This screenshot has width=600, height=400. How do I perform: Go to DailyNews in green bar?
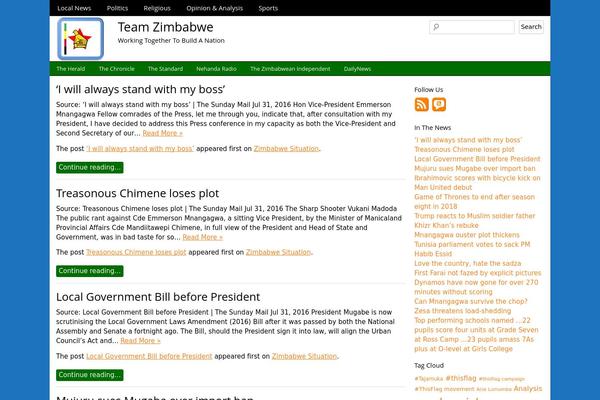357,69
